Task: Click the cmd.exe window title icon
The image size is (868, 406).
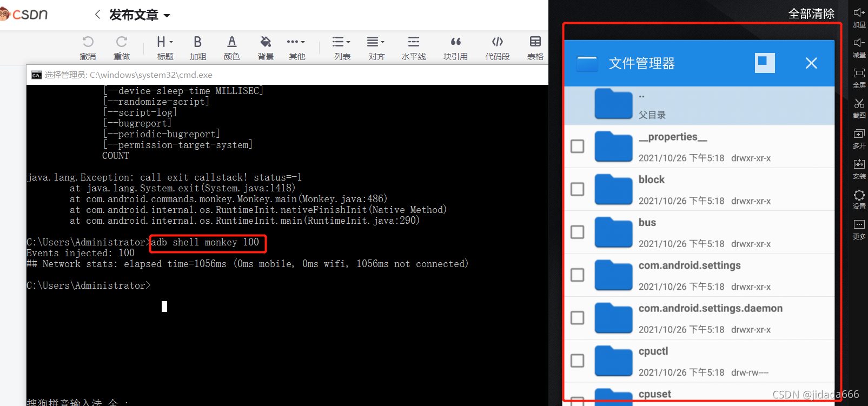Action: point(36,75)
